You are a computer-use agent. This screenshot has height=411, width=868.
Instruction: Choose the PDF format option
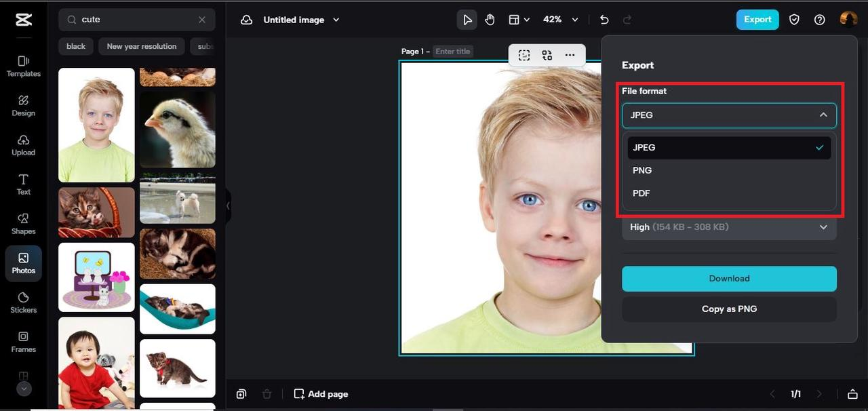tap(729, 193)
